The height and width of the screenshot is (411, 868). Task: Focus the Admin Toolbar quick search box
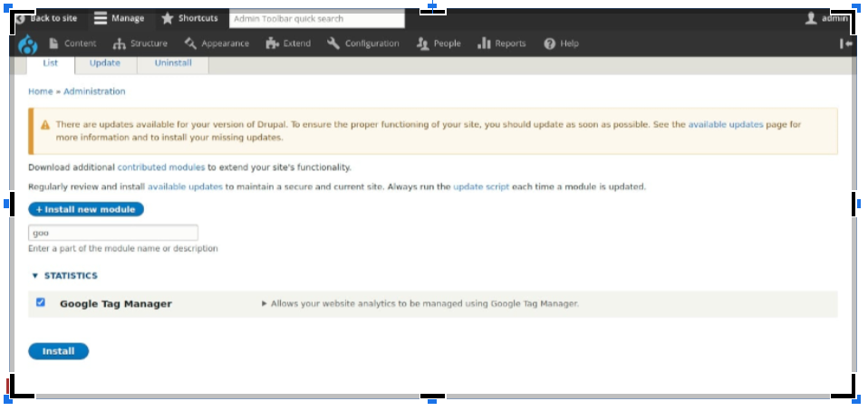(316, 19)
